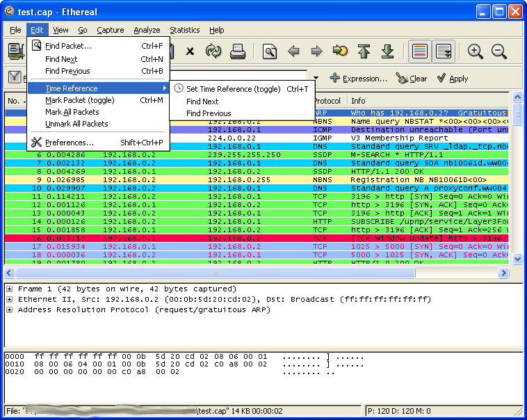Click hex dump offset 0010 line
Image resolution: width=527 pixels, height=420 pixels.
tap(184, 364)
